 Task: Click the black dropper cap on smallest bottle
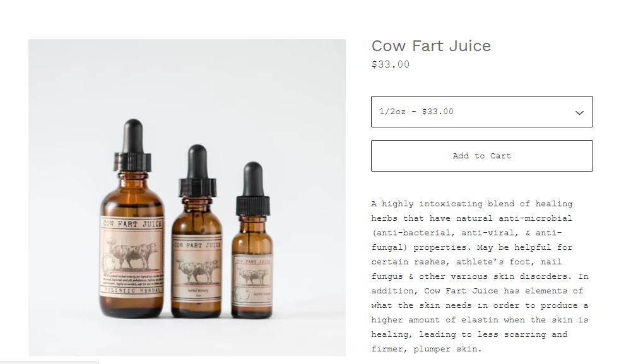253,189
